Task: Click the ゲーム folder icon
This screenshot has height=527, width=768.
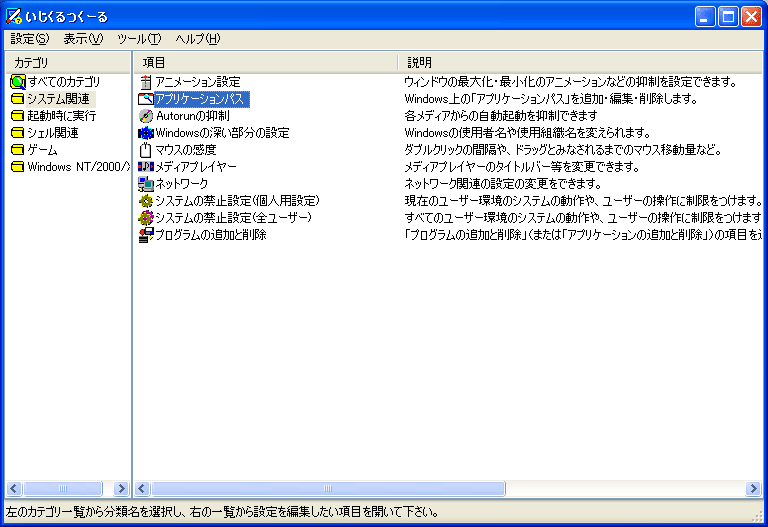Action: (x=18, y=150)
